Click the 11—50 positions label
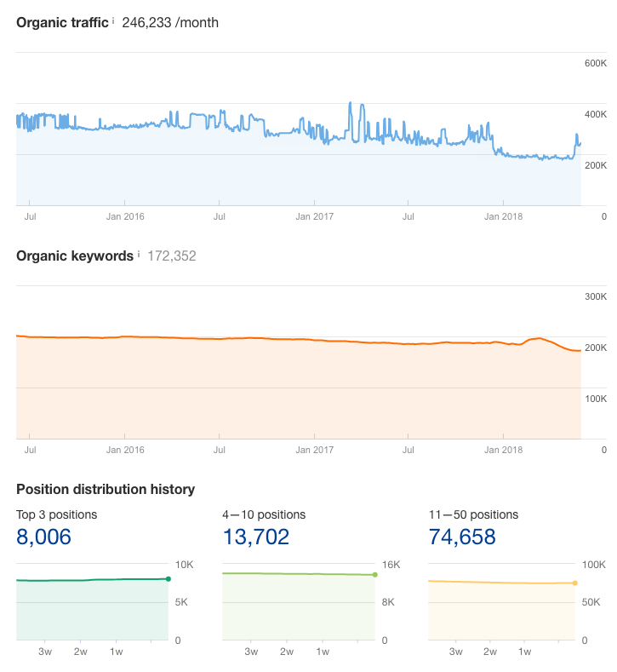Screen dimensions: 617x672 473,514
